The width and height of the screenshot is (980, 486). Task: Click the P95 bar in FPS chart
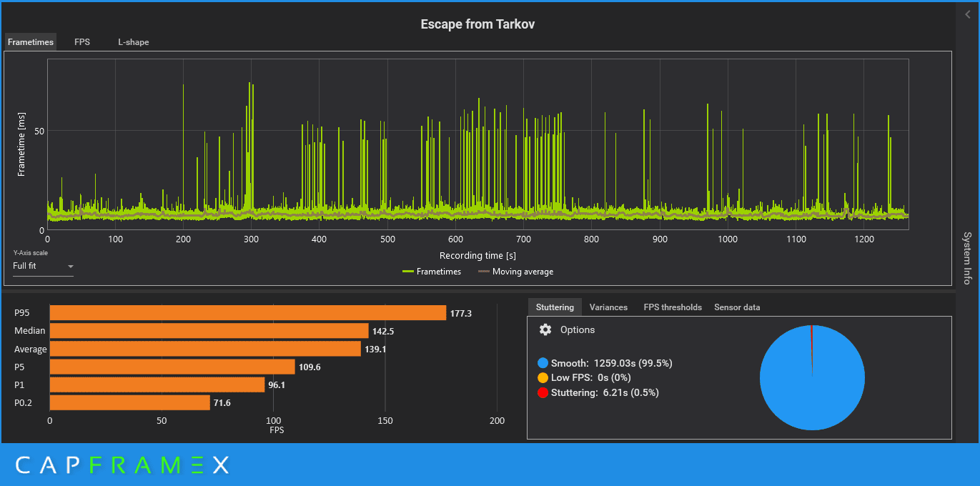247,313
